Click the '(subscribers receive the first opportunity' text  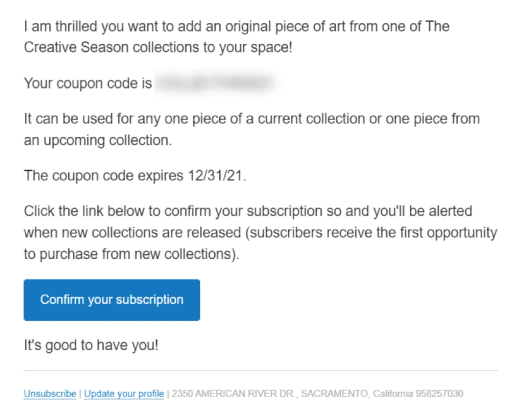click(371, 233)
